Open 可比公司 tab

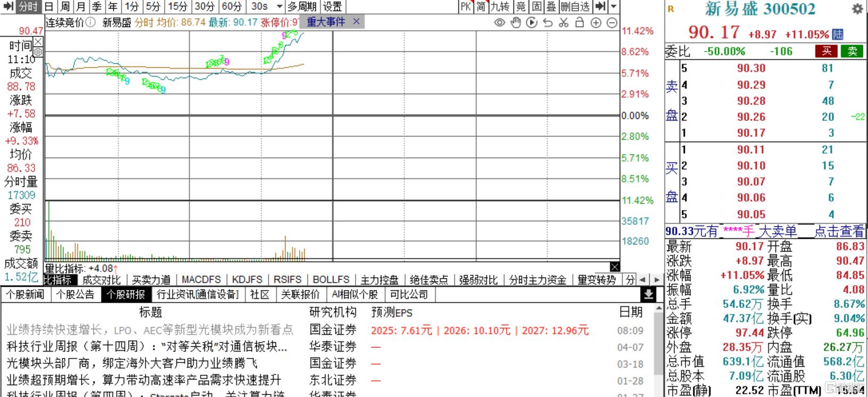409,294
